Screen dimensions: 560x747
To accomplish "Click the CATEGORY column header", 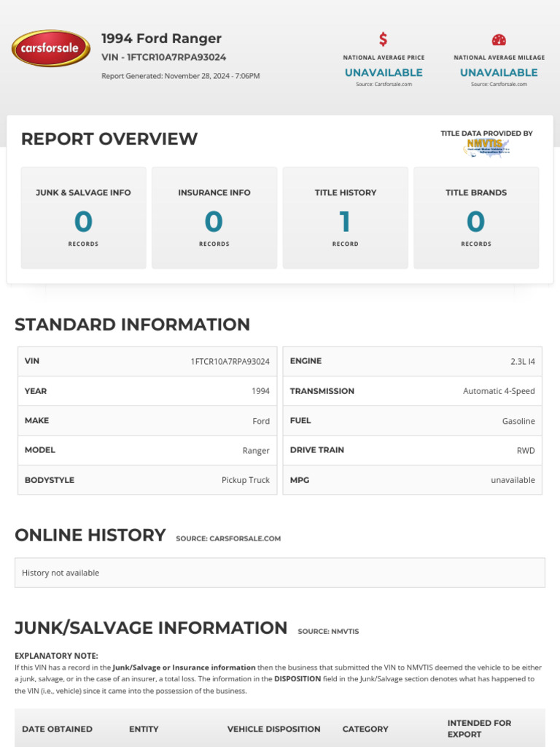I will (x=365, y=729).
